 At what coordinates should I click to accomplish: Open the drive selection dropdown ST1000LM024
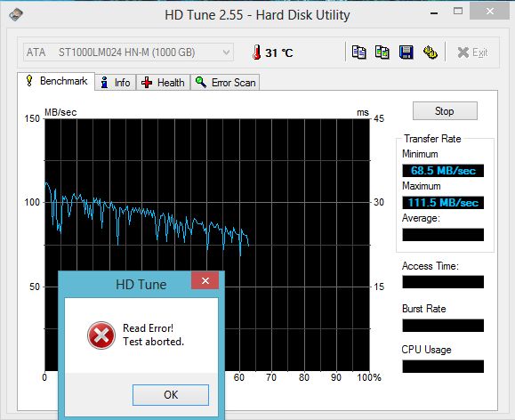(128, 52)
